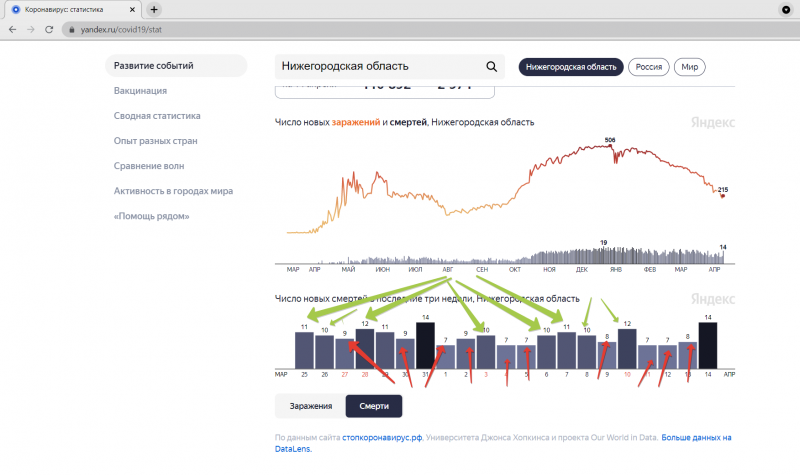The width and height of the screenshot is (800, 475).
Task: Select the Россия region pill
Action: pos(649,67)
